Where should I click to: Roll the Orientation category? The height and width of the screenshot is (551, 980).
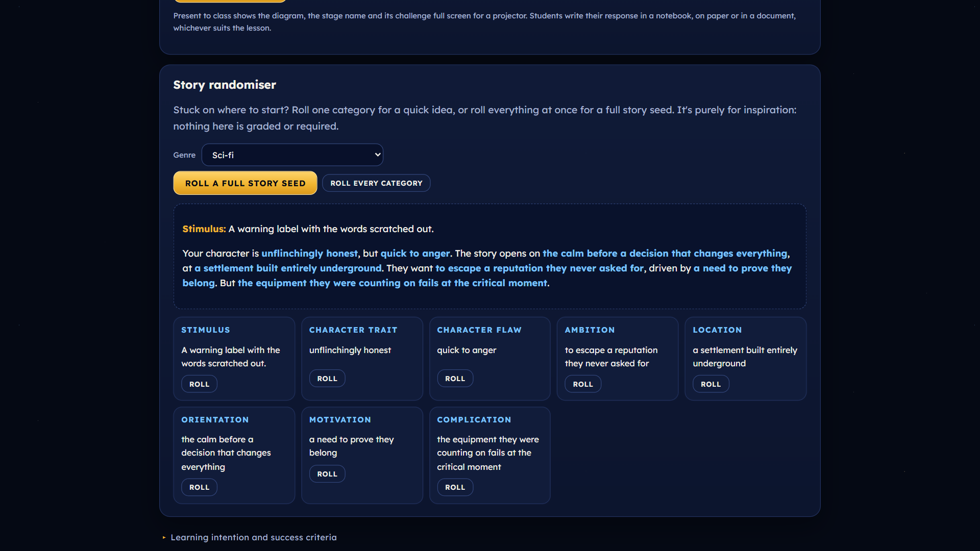(x=199, y=487)
